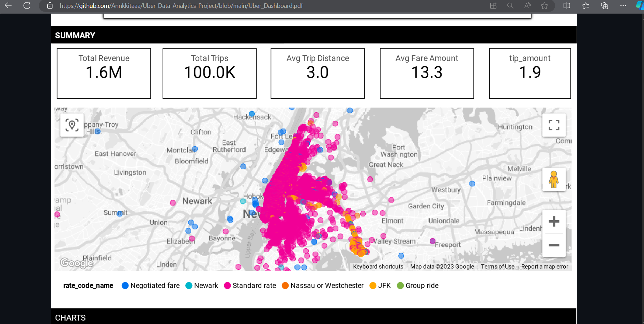The width and height of the screenshot is (644, 324).
Task: Select Negotiated fare blue legend swatch
Action: pos(125,286)
